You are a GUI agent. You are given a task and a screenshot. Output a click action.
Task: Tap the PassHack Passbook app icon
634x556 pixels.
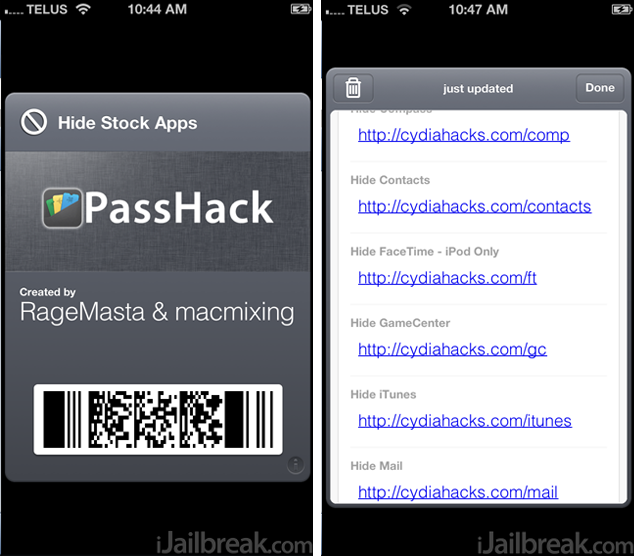(x=63, y=208)
